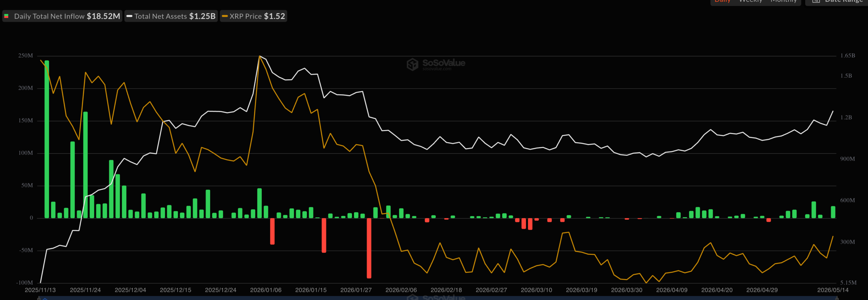Switch to the Weekly interval tab
This screenshot has width=868, height=300.
pyautogui.click(x=750, y=1)
